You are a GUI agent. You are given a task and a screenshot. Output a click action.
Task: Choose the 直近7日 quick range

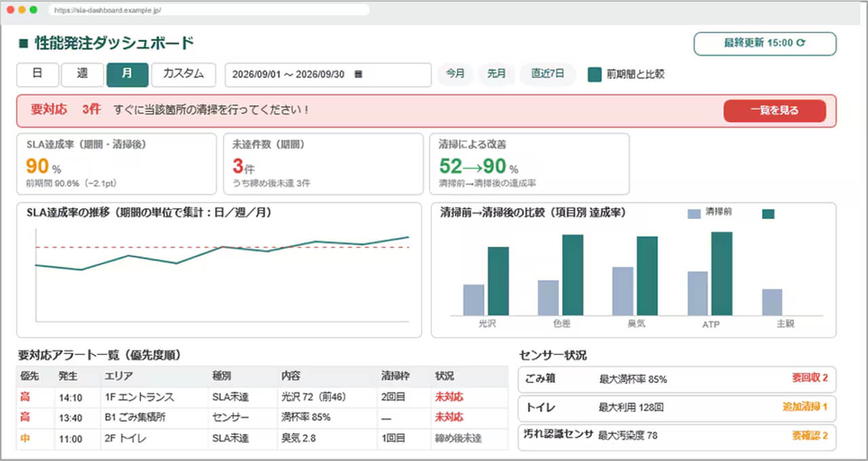(547, 75)
